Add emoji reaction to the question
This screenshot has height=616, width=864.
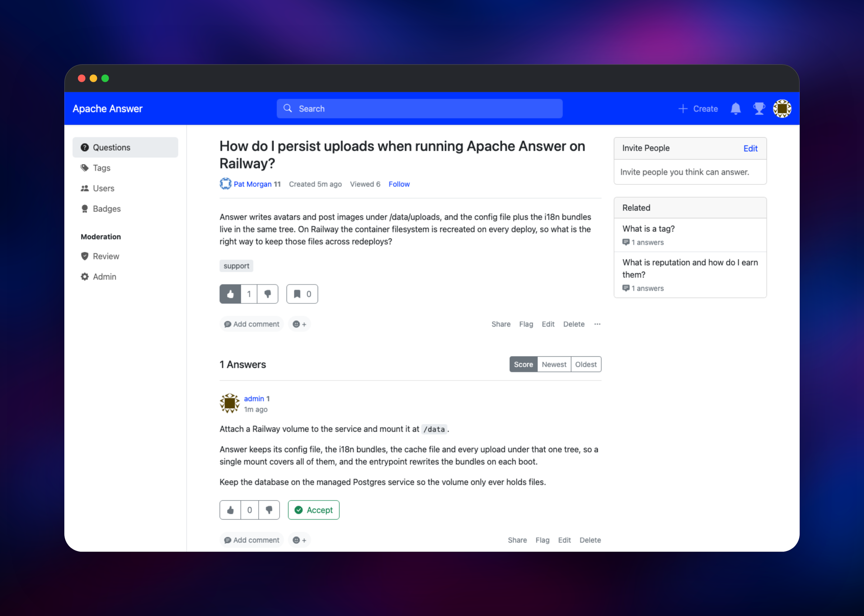pyautogui.click(x=299, y=324)
